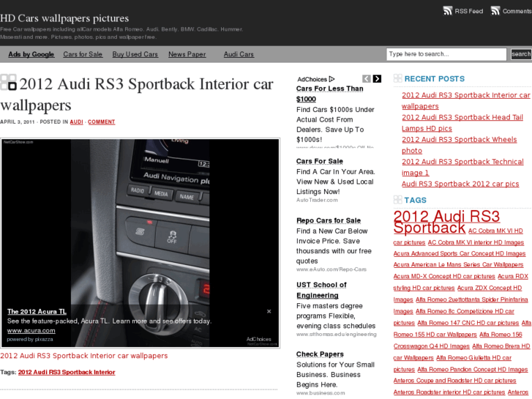Screen dimensions: 532x399
Task: Open Check Papers ad heading
Action: (320, 354)
